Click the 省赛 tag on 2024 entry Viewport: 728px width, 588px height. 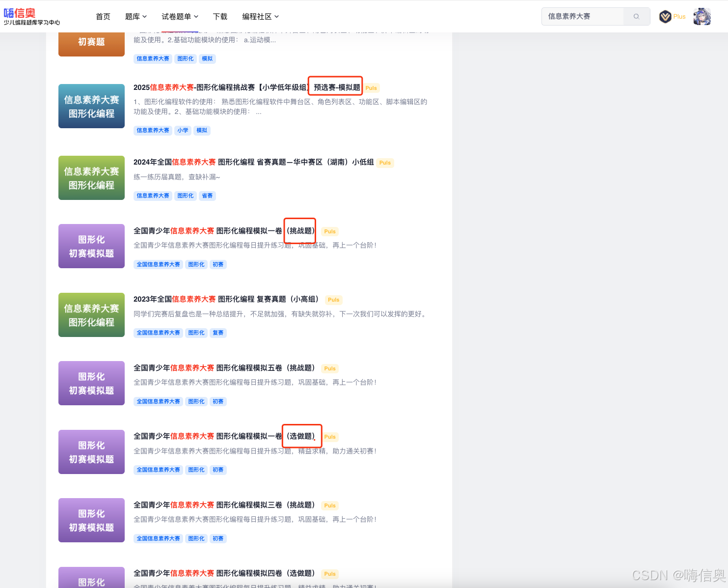coord(208,196)
